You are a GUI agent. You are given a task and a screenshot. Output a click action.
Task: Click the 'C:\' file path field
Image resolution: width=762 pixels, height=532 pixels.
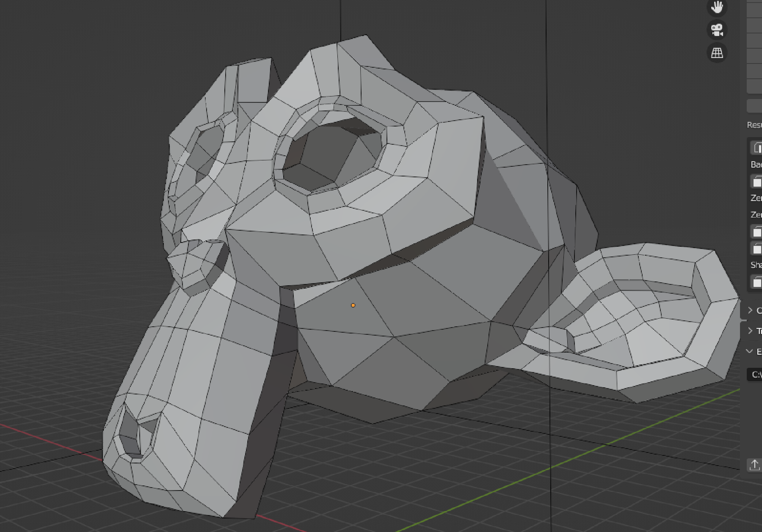click(x=754, y=374)
